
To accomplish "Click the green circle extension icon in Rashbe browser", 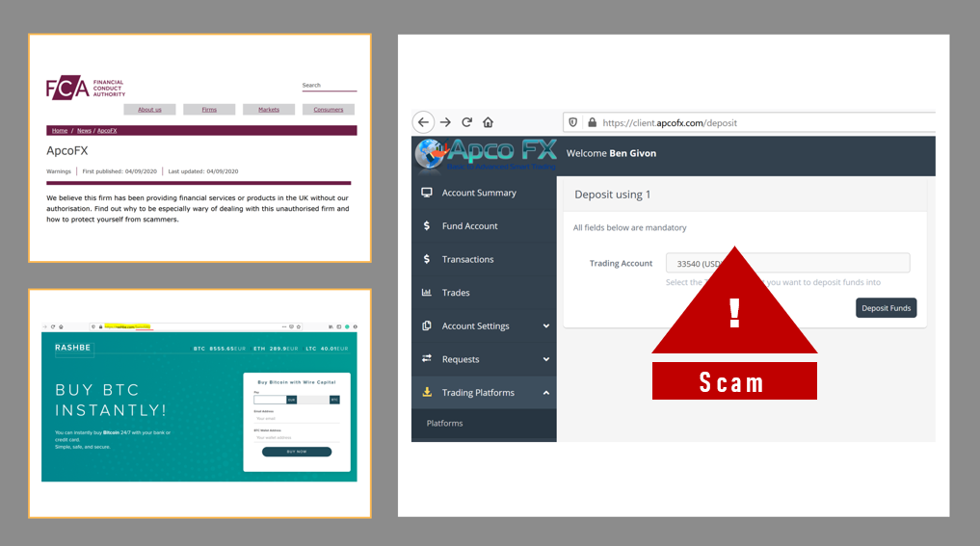I will pyautogui.click(x=347, y=326).
